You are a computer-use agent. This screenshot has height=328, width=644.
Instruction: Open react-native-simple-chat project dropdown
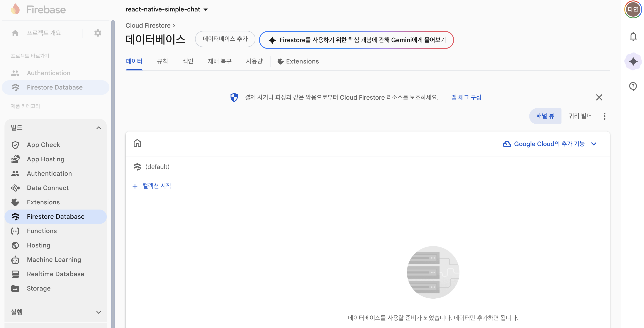tap(167, 9)
